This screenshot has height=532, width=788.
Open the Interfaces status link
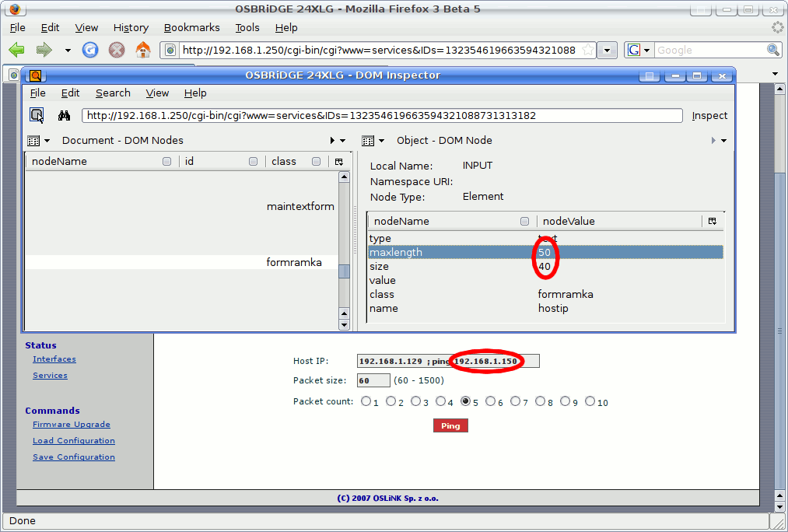54,359
